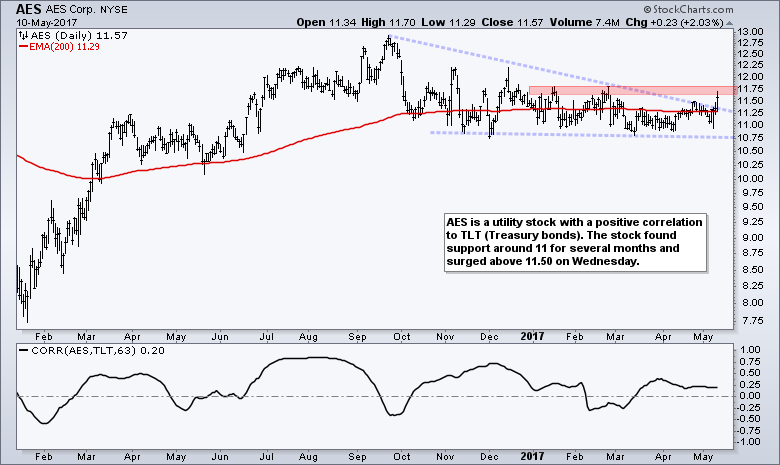Click the Dec month label on the price chart axis
This screenshot has height=465, width=780.
pyautogui.click(x=489, y=337)
